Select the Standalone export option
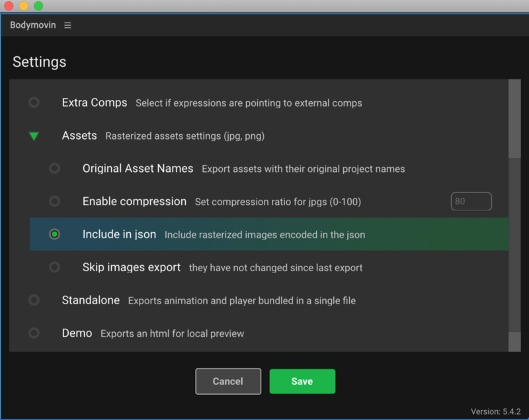 click(34, 300)
